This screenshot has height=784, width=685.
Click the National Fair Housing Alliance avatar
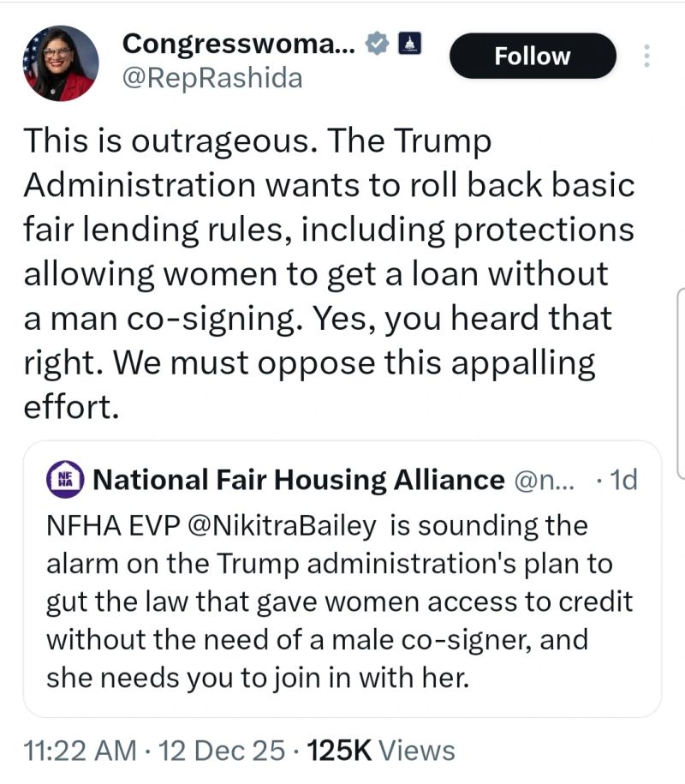point(65,479)
